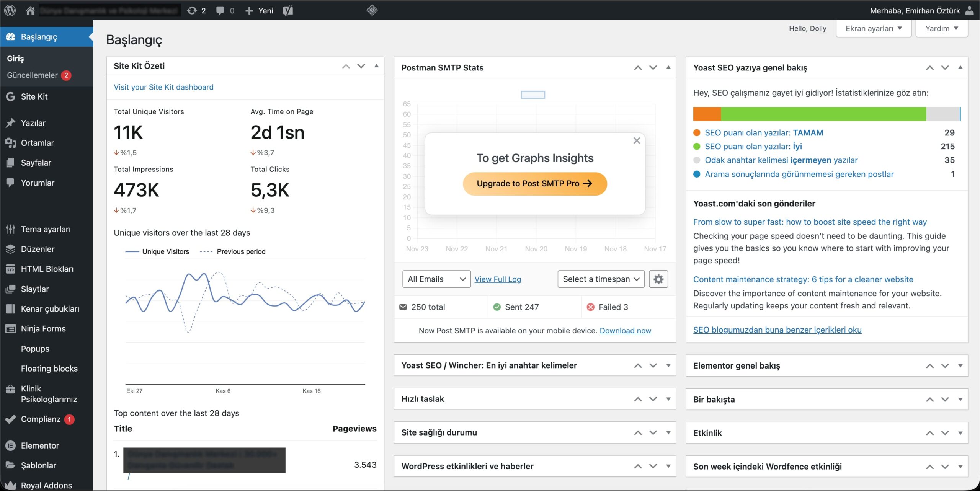This screenshot has width=980, height=491.
Task: Click Upgrade to Post SMTP Pro button
Action: point(534,184)
